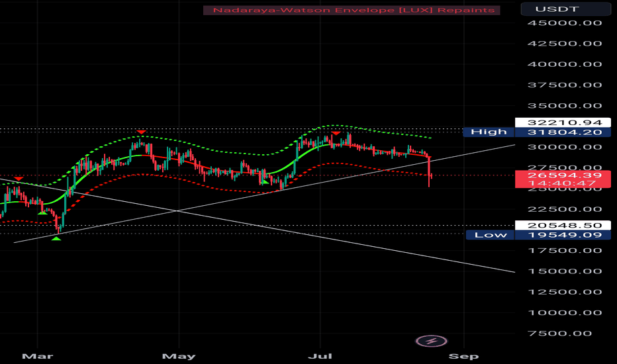Select the Nadaraya-Watson Envelope indicator label

click(x=352, y=10)
